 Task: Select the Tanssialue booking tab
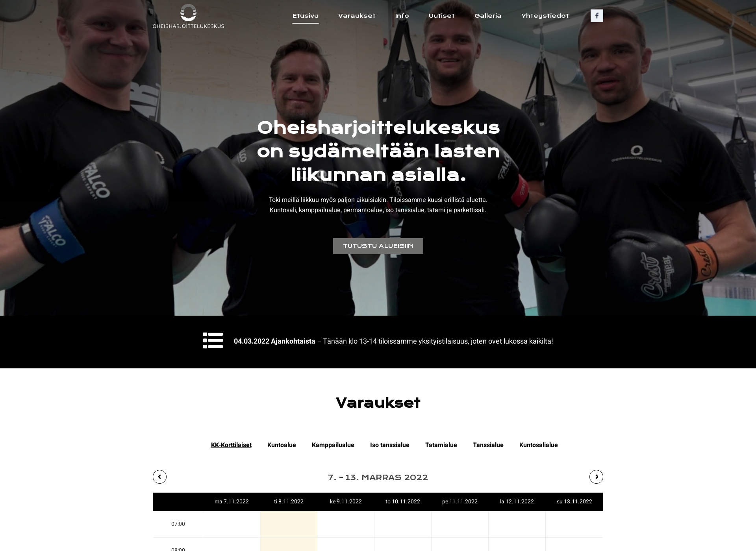pyautogui.click(x=488, y=445)
